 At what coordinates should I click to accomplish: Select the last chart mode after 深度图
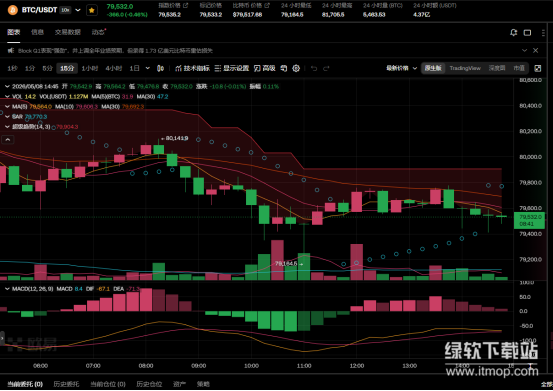(519, 68)
